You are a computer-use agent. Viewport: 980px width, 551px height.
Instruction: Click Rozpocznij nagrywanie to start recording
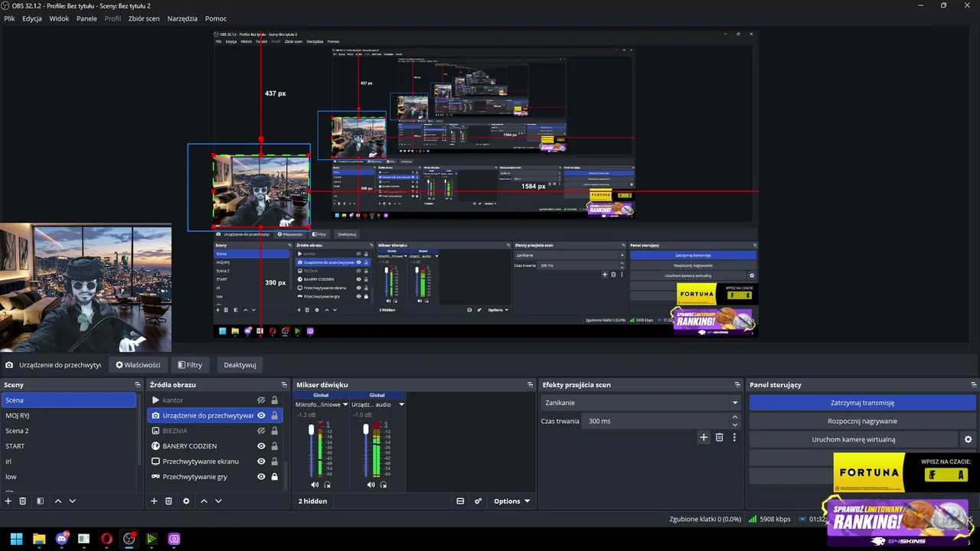[x=862, y=421]
